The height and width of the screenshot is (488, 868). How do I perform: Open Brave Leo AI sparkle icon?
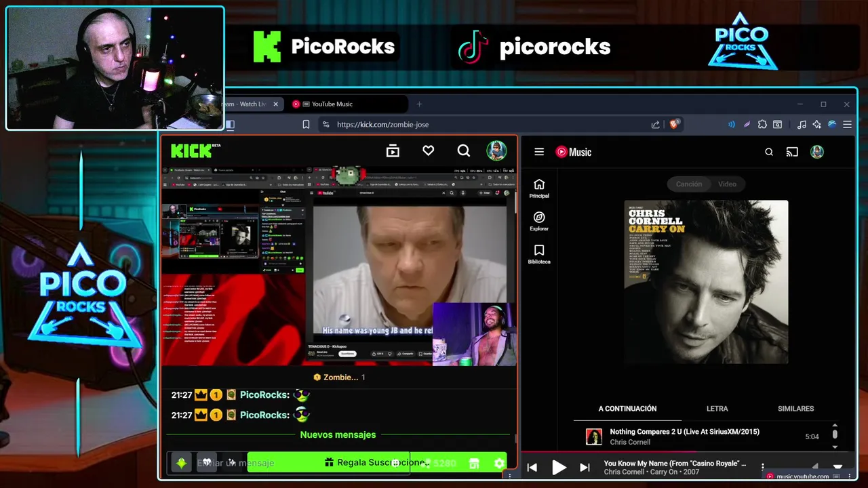pyautogui.click(x=816, y=124)
